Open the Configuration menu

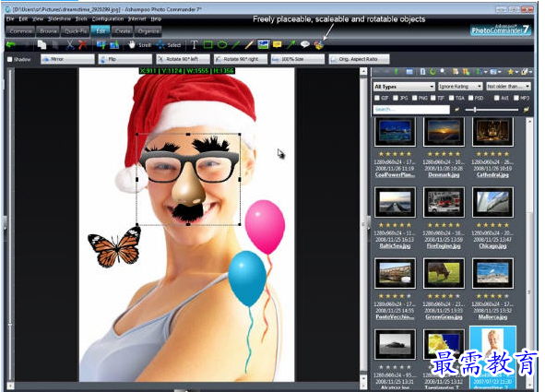pyautogui.click(x=108, y=19)
